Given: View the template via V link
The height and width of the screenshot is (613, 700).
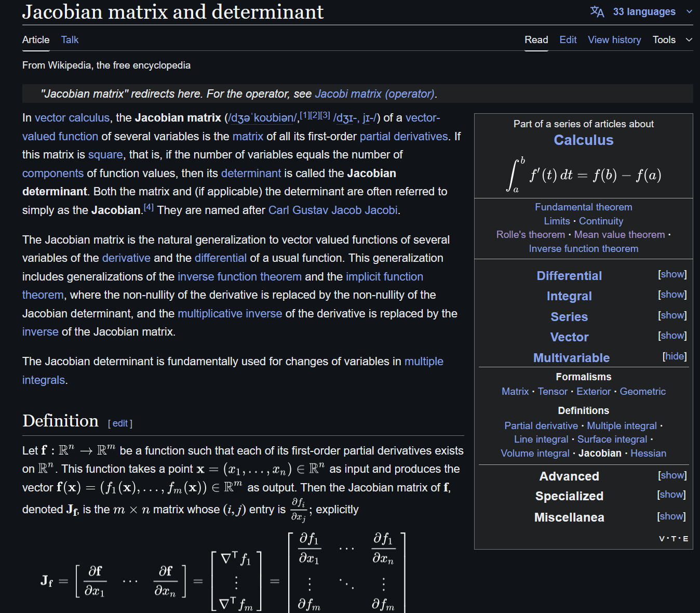Looking at the screenshot, I should 662,539.
